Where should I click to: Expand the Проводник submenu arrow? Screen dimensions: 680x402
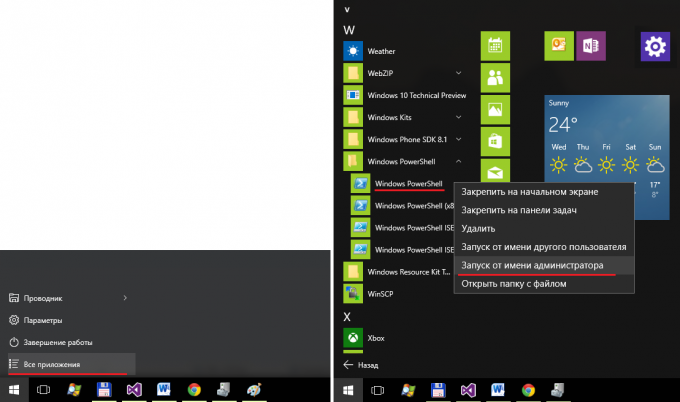[x=125, y=298]
